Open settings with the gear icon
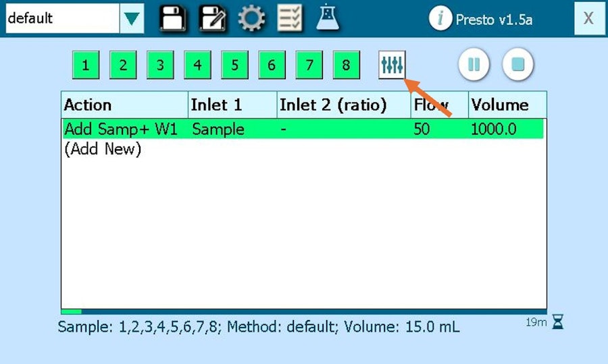 [251, 18]
